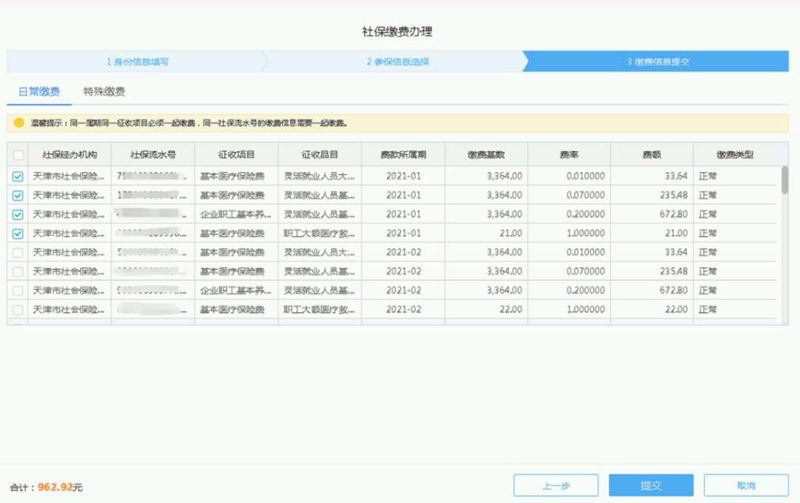This screenshot has height=503, width=800.
Task: Click the table's vertical scrollbar thumb
Action: point(784,180)
